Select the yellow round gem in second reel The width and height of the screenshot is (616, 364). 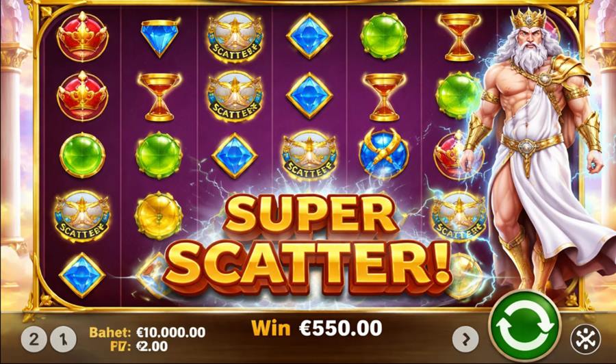point(159,216)
